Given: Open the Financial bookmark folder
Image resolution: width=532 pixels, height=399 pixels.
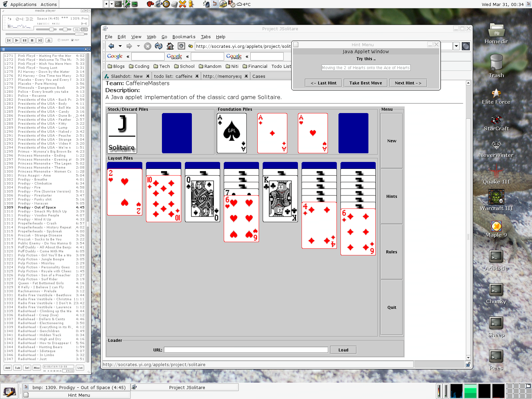Looking at the screenshot, I should pos(255,66).
